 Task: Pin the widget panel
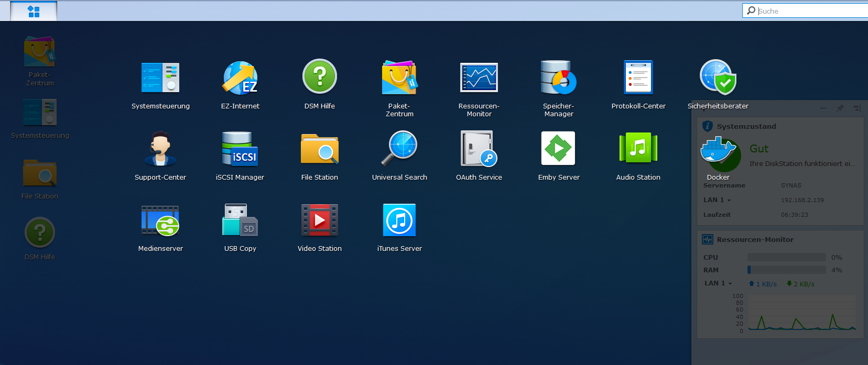pos(840,108)
